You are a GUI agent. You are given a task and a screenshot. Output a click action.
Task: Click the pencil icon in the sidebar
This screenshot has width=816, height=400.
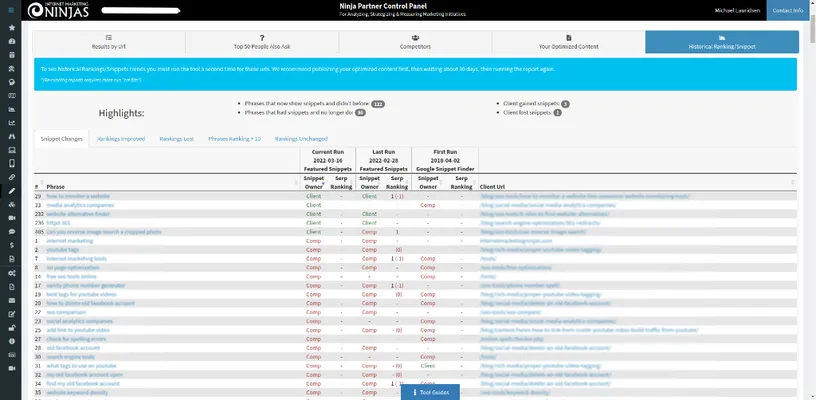(11, 189)
